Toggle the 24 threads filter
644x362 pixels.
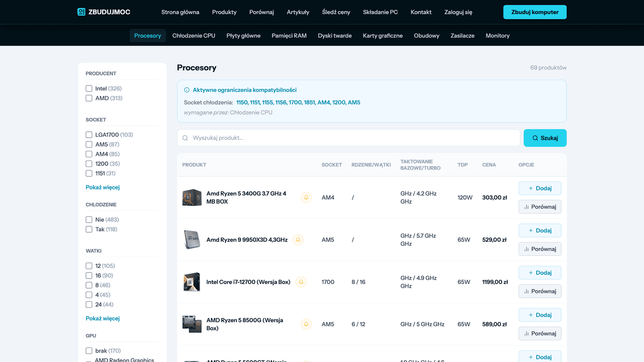89,305
